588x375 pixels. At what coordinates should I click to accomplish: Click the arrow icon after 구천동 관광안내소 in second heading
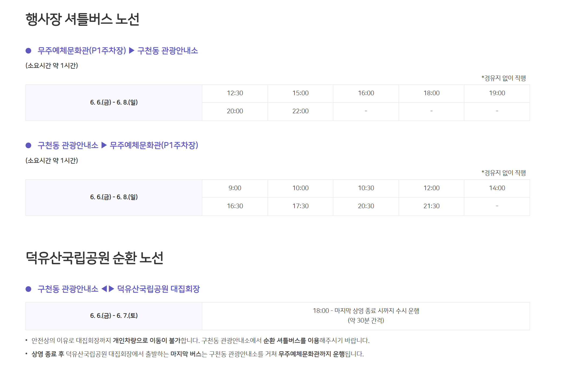coord(104,145)
